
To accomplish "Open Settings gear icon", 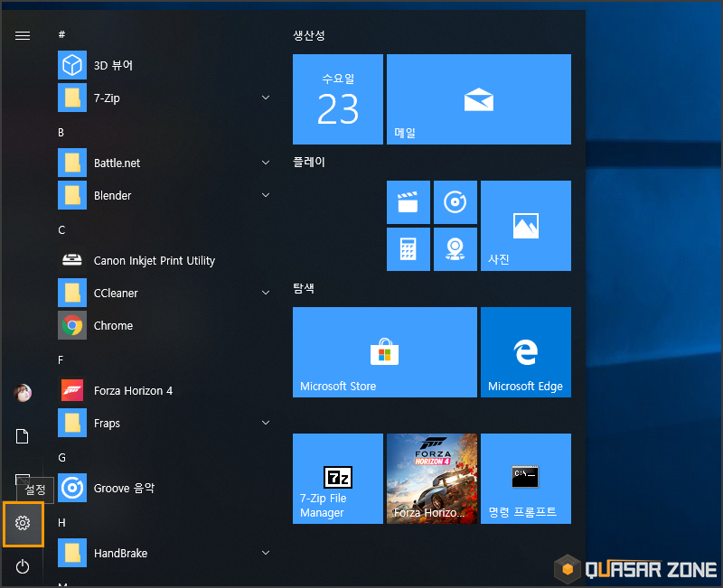I will 23,523.
